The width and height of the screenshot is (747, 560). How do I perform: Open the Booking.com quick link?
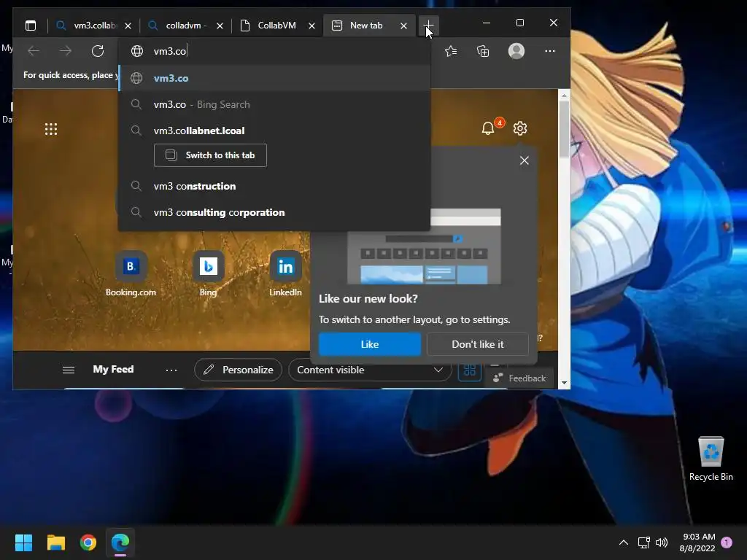point(131,274)
